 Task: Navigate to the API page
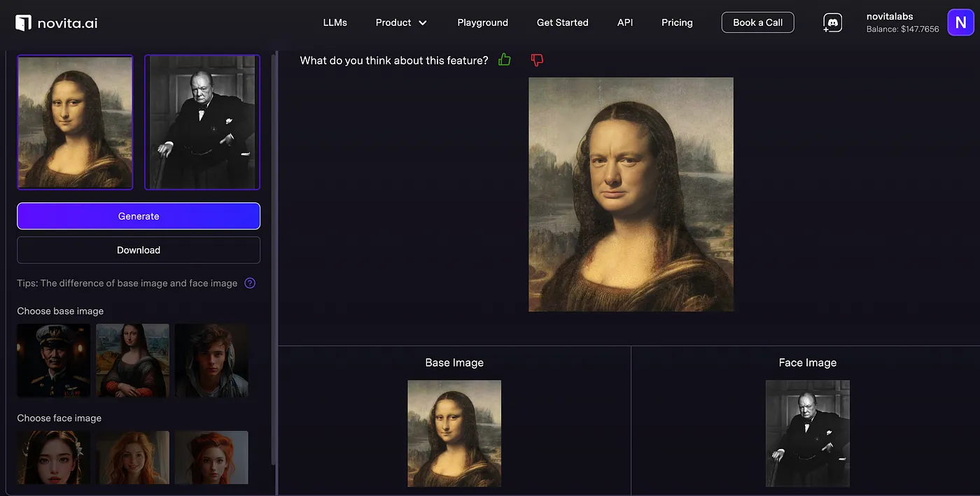click(625, 22)
